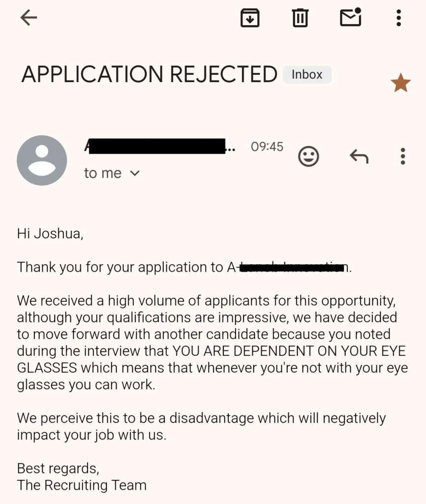This screenshot has width=426, height=504.
Task: Go back using the left arrow
Action: 29,17
